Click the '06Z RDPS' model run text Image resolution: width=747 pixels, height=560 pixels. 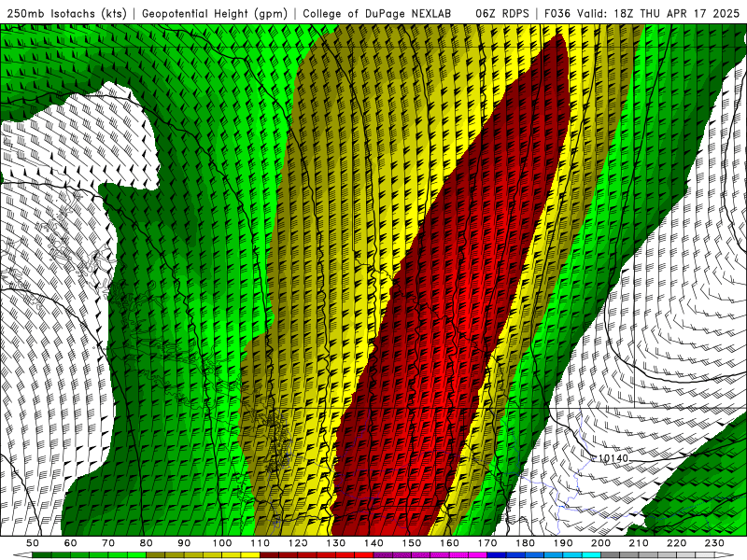point(501,13)
